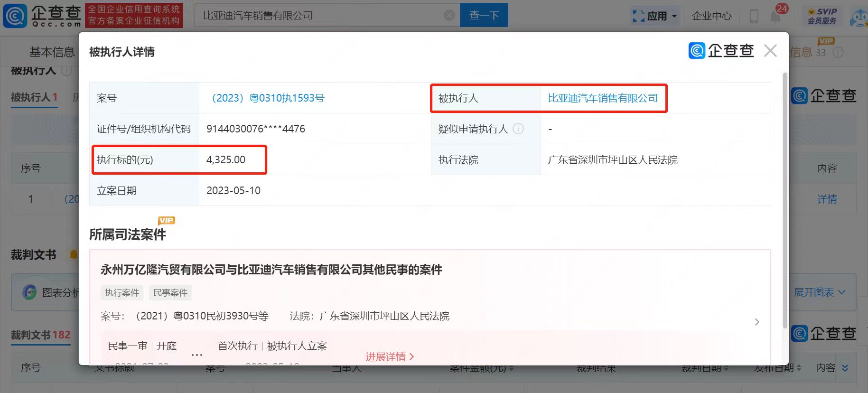Click the info icon beside 疑似申请执行人
This screenshot has width=868, height=393.
[518, 129]
